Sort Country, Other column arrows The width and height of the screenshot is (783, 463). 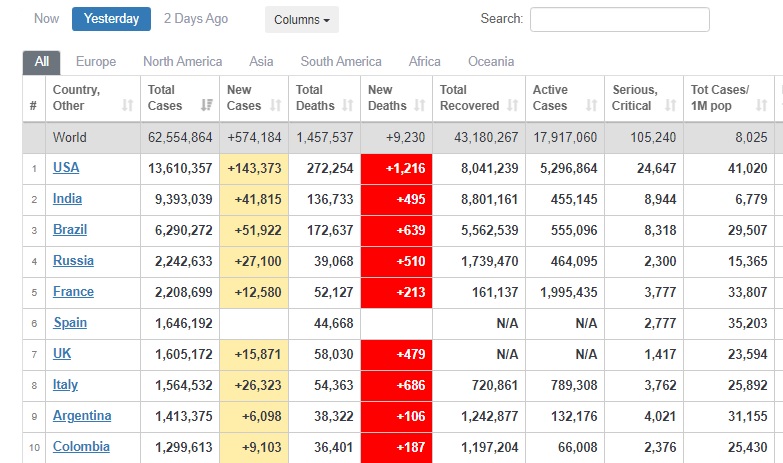(127, 105)
